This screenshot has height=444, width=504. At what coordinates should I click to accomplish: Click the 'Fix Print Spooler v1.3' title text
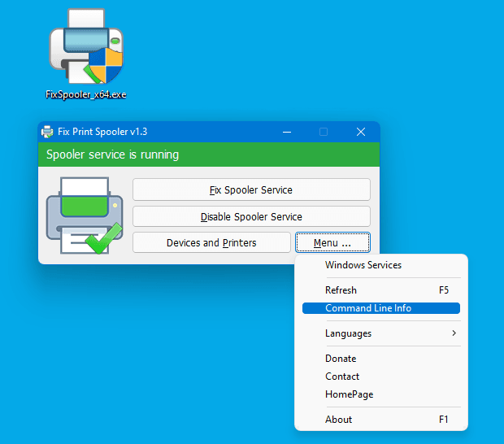pos(102,132)
